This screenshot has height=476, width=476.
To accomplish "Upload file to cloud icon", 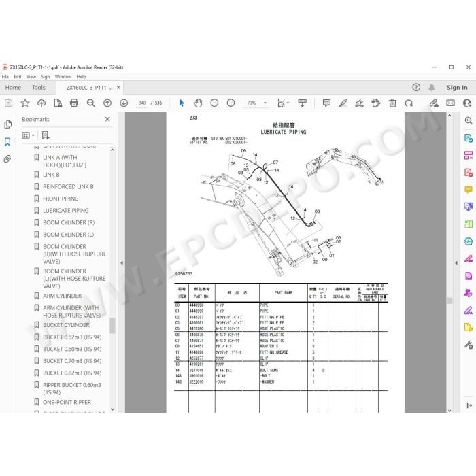I will [x=41, y=103].
